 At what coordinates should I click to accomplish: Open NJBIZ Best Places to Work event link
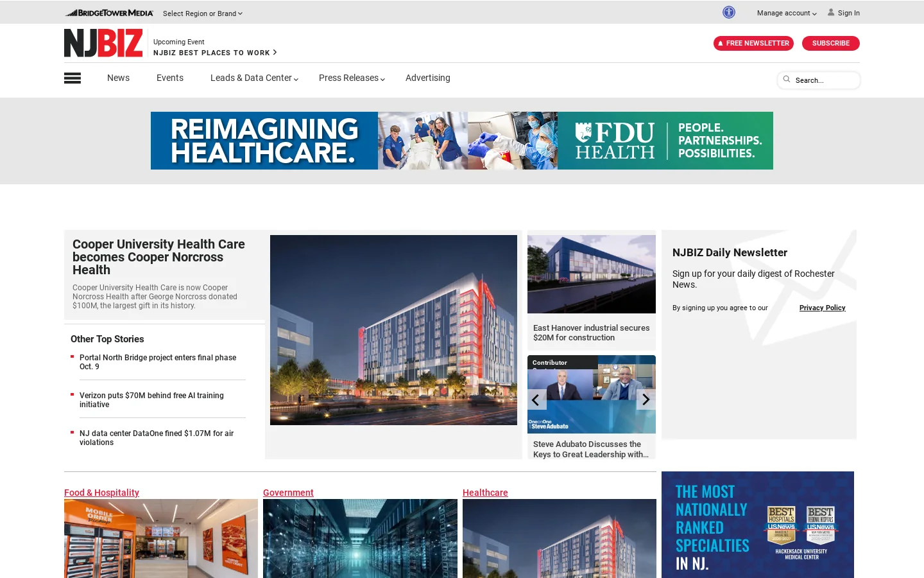pos(215,53)
